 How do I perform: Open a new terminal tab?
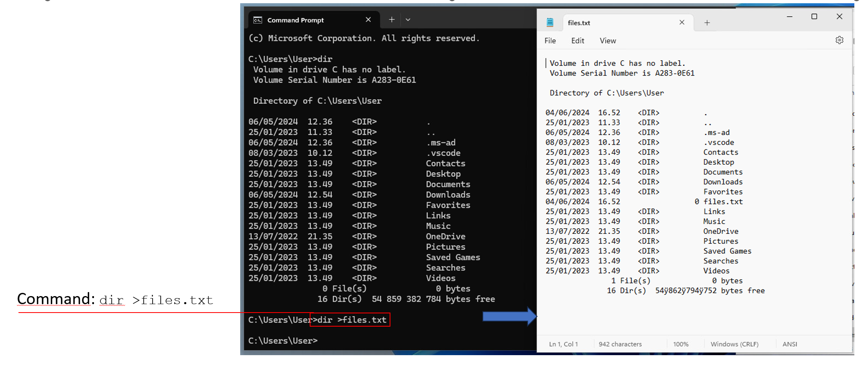(x=392, y=20)
